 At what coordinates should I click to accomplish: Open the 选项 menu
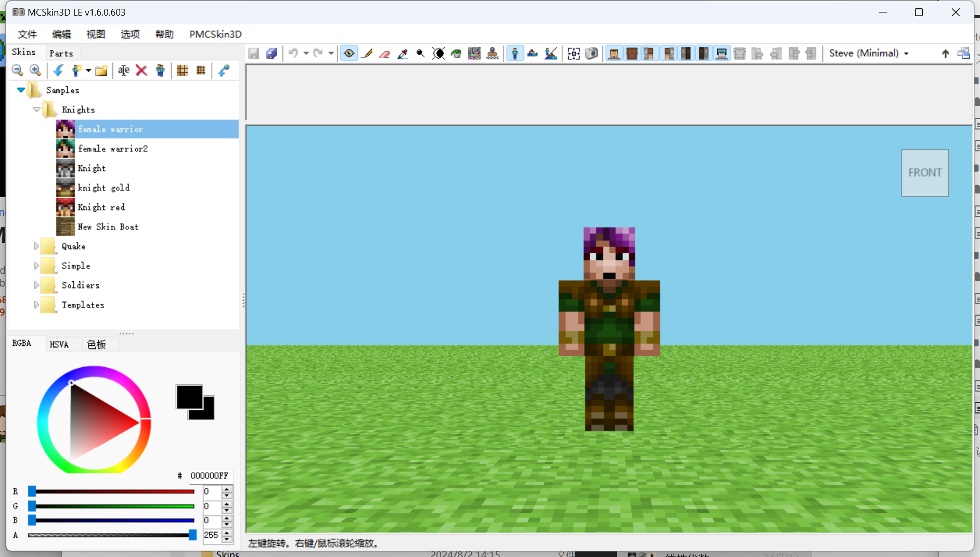point(130,34)
